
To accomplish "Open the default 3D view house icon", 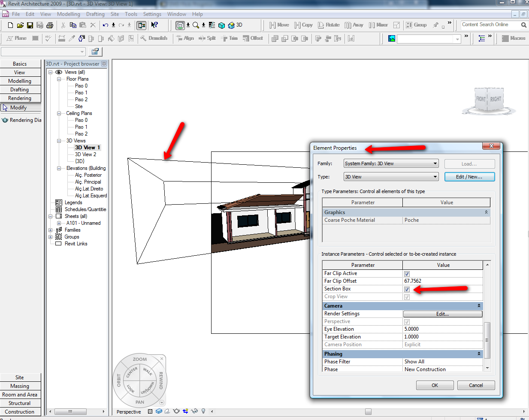I will (x=231, y=25).
